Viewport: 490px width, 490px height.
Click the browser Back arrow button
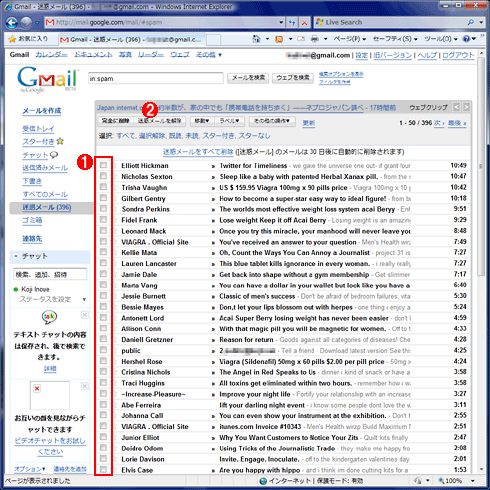coord(12,22)
